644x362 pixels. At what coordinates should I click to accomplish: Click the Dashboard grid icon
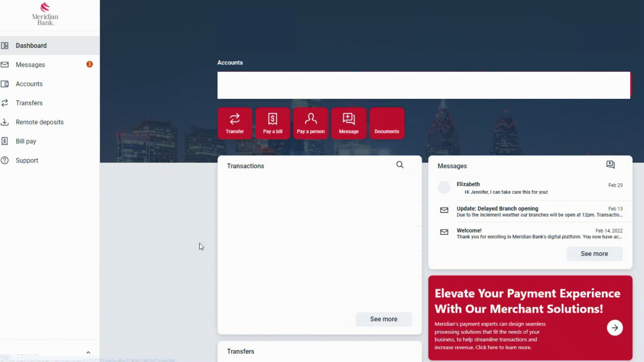(x=5, y=46)
